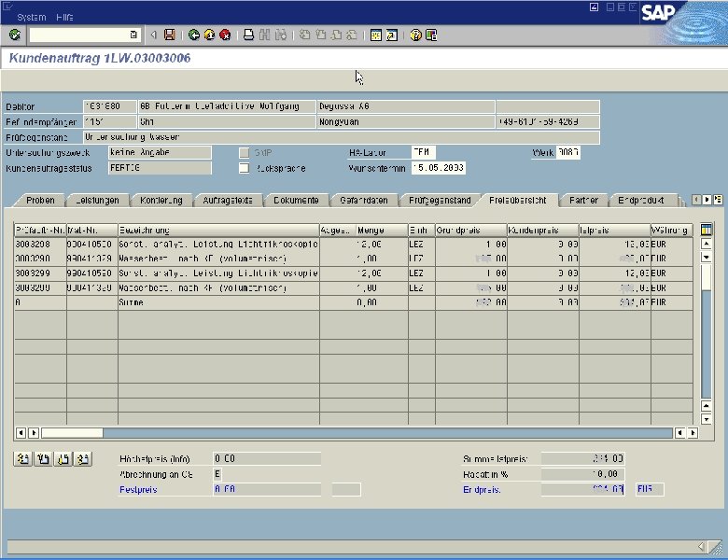Click the table vertical scrollbar up arrow at the top
The image size is (728, 560).
(707, 244)
